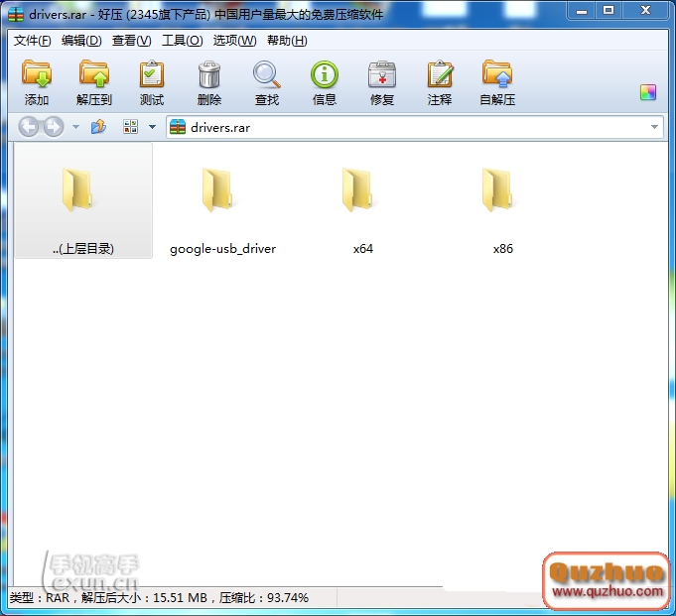
Task: Minimize the 好压 window
Action: pyautogui.click(x=582, y=10)
